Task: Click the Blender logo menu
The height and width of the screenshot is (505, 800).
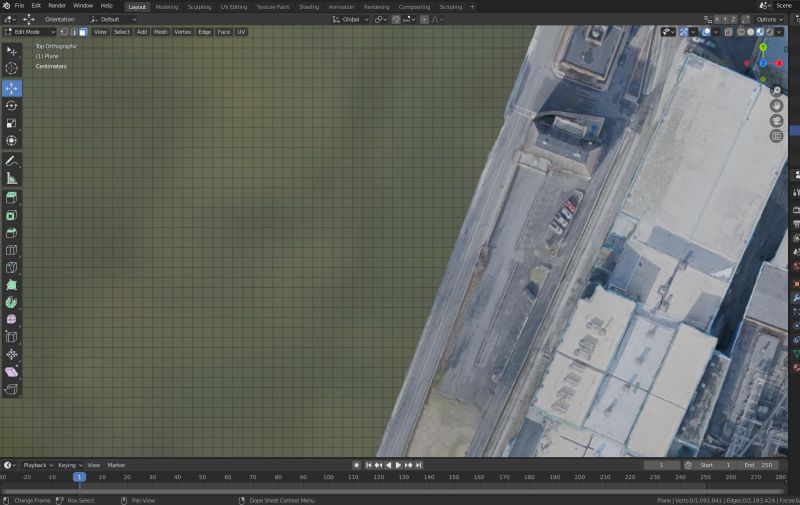Action: click(6, 6)
